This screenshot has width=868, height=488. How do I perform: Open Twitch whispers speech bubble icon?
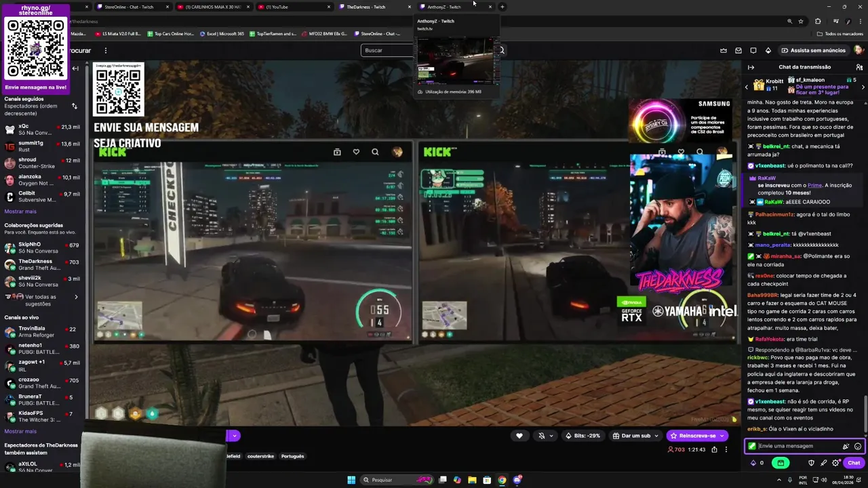coord(753,50)
